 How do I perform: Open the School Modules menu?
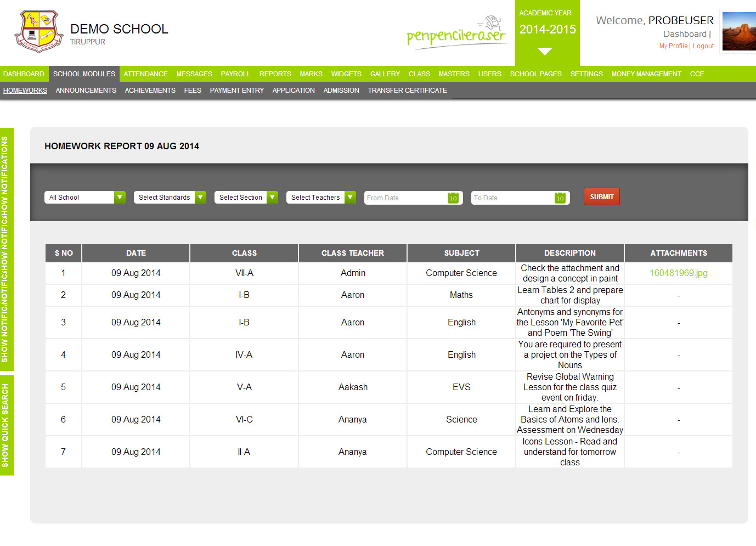click(x=84, y=74)
